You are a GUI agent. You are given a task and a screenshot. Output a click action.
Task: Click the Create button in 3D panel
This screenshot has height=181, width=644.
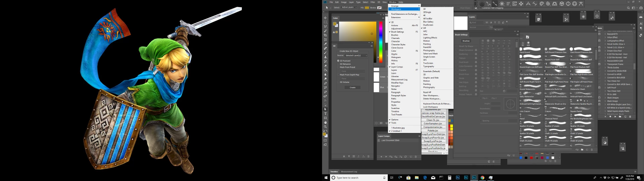pyautogui.click(x=353, y=87)
